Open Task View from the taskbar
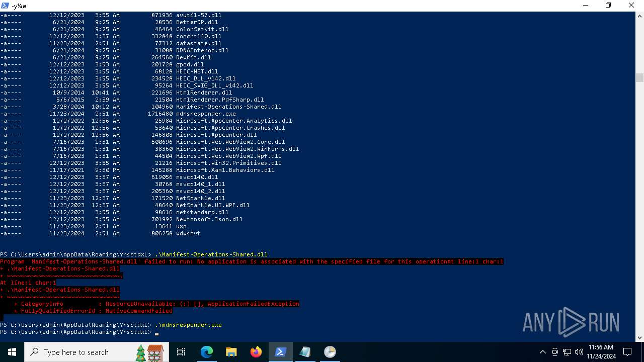This screenshot has width=644, height=362. coord(181,352)
